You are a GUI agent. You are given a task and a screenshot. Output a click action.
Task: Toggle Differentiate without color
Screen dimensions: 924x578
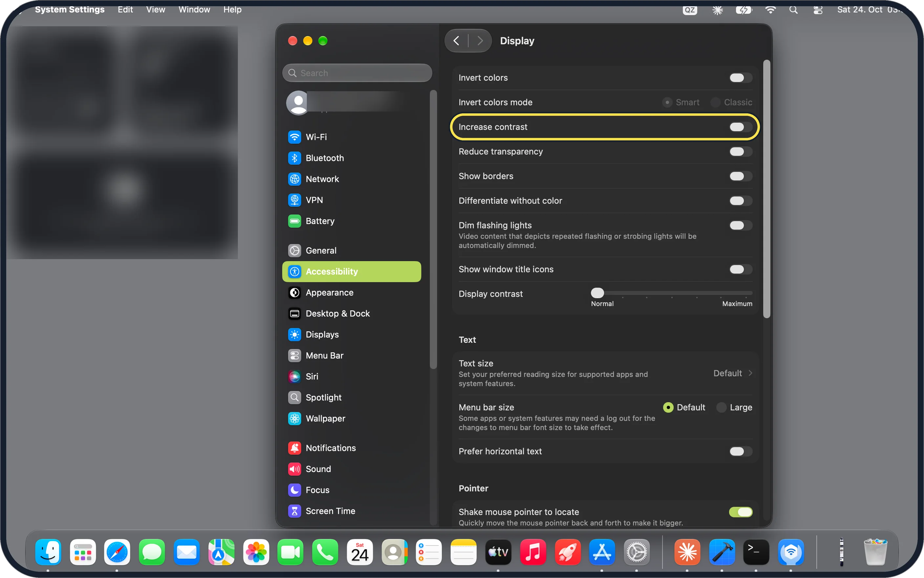[741, 201]
